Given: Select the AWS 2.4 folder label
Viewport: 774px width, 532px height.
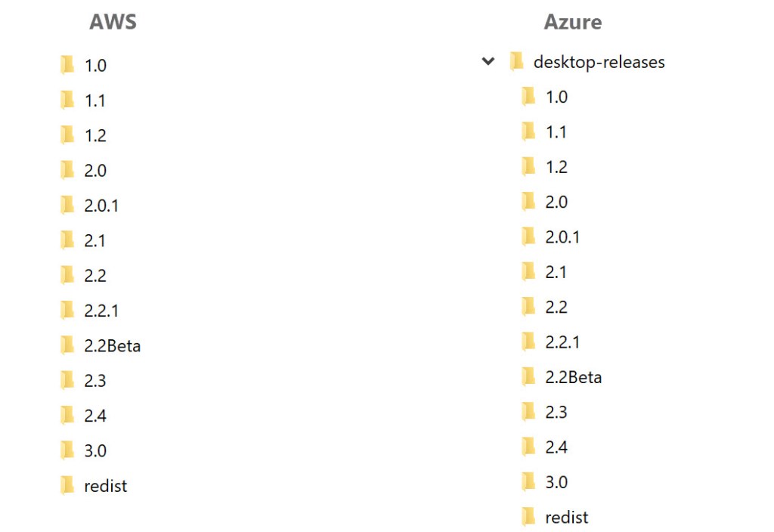Looking at the screenshot, I should pos(95,416).
